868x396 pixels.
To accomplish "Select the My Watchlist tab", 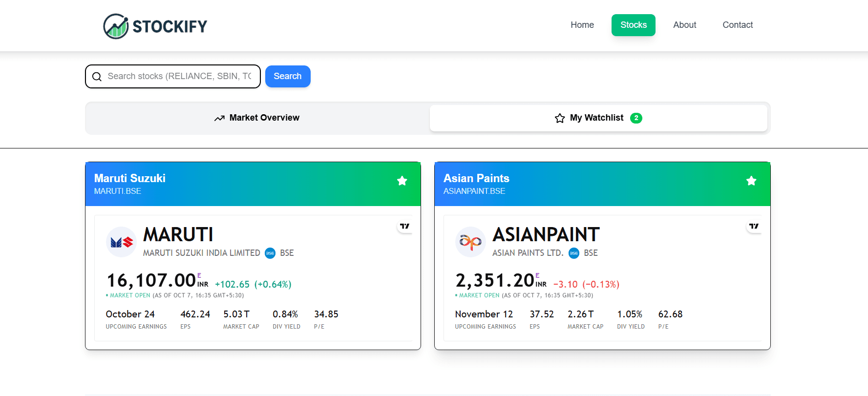I will coord(598,118).
